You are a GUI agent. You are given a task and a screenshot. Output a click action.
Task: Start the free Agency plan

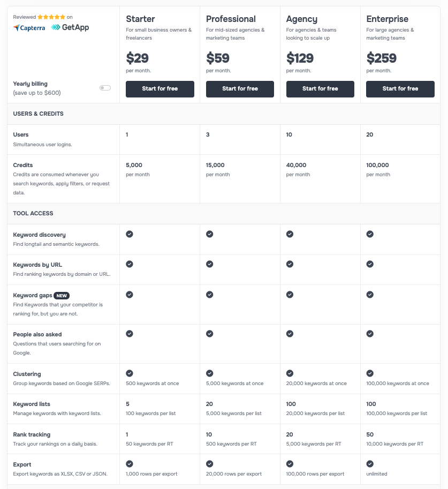tap(320, 89)
